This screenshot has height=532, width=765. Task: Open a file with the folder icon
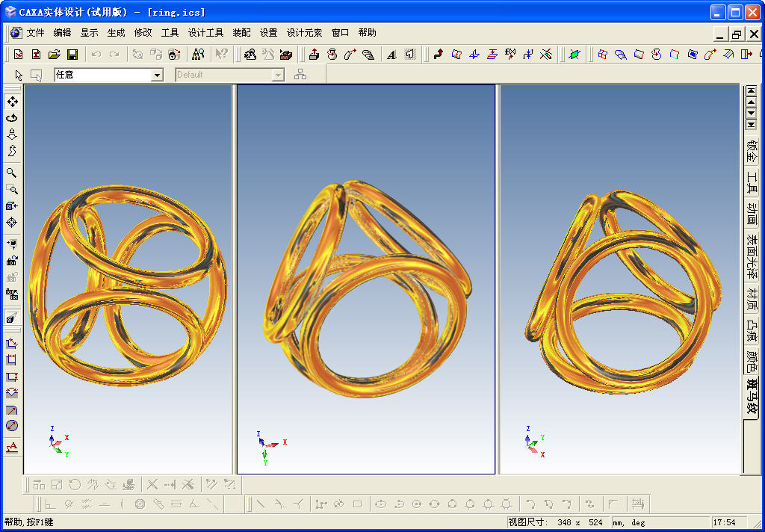pyautogui.click(x=54, y=55)
